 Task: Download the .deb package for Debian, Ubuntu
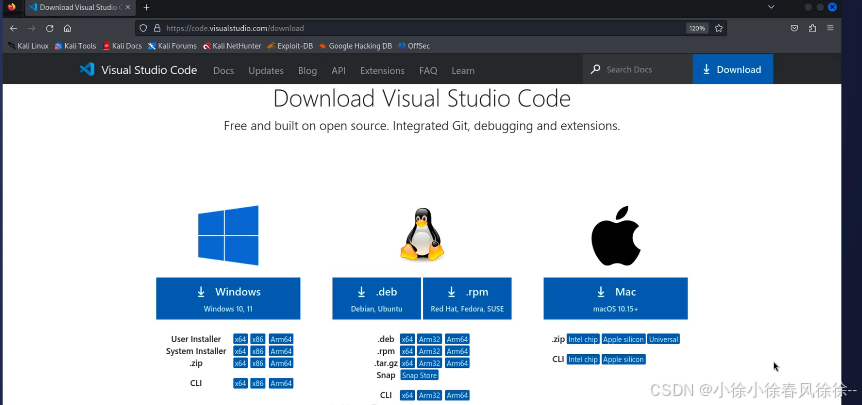click(376, 298)
